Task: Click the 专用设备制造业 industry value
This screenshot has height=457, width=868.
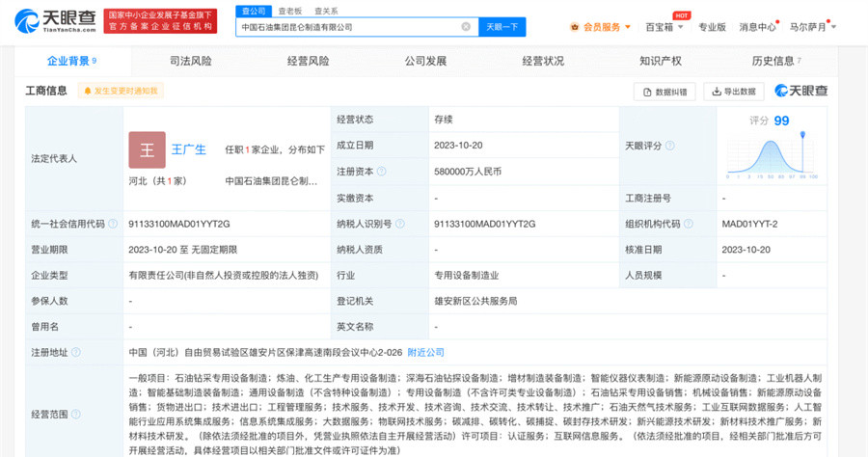Action: pos(466,276)
